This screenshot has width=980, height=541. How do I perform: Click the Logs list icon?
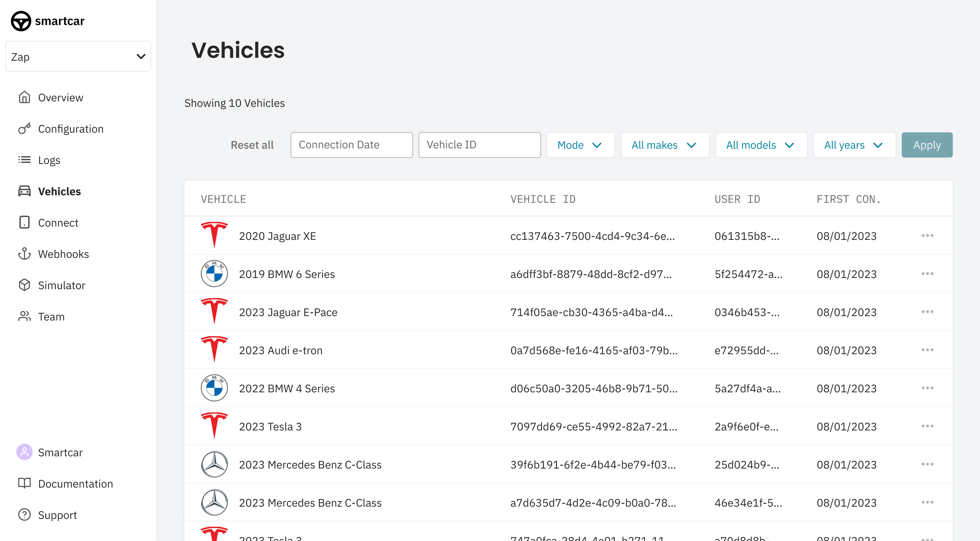pyautogui.click(x=24, y=160)
